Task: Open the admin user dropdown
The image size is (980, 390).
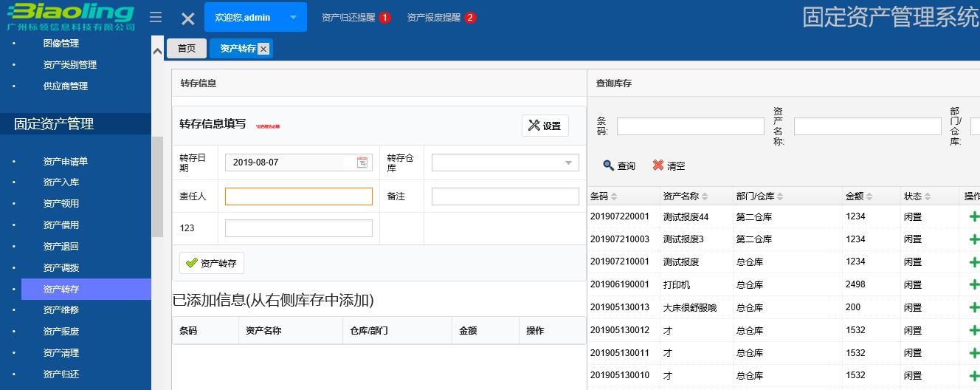Action: (293, 17)
